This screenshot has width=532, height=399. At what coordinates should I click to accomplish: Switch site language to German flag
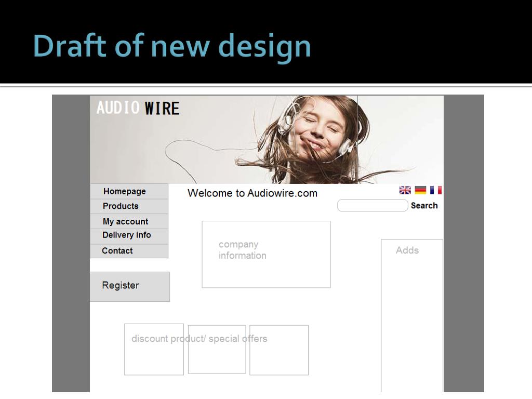click(420, 190)
